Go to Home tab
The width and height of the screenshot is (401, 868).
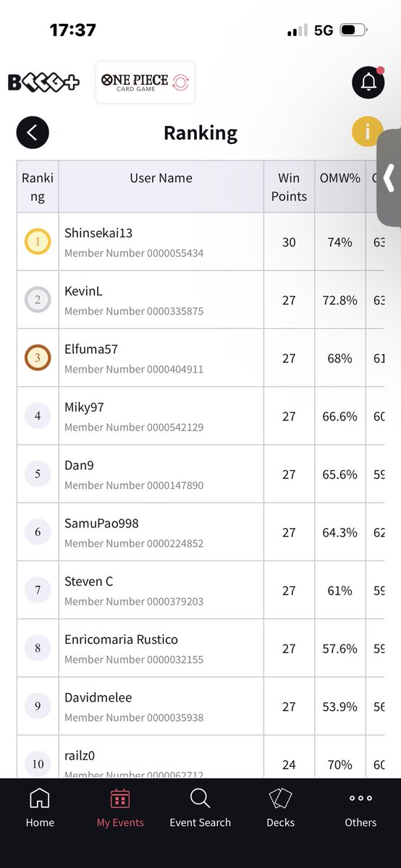[x=40, y=808]
